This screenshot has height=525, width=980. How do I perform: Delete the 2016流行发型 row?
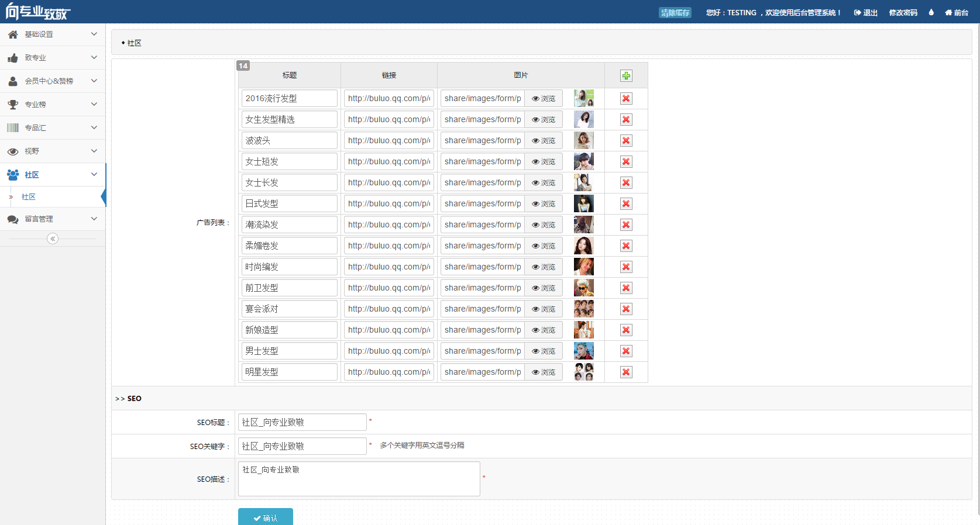coord(626,99)
